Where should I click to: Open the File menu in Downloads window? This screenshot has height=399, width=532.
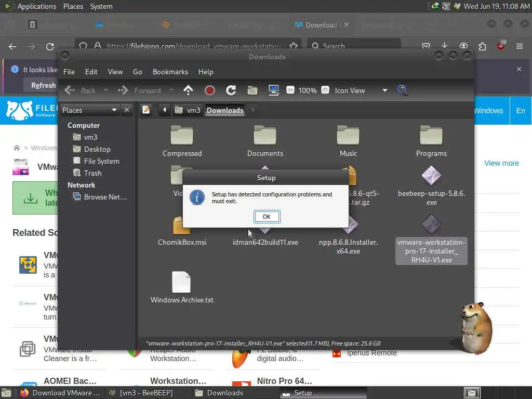69,72
